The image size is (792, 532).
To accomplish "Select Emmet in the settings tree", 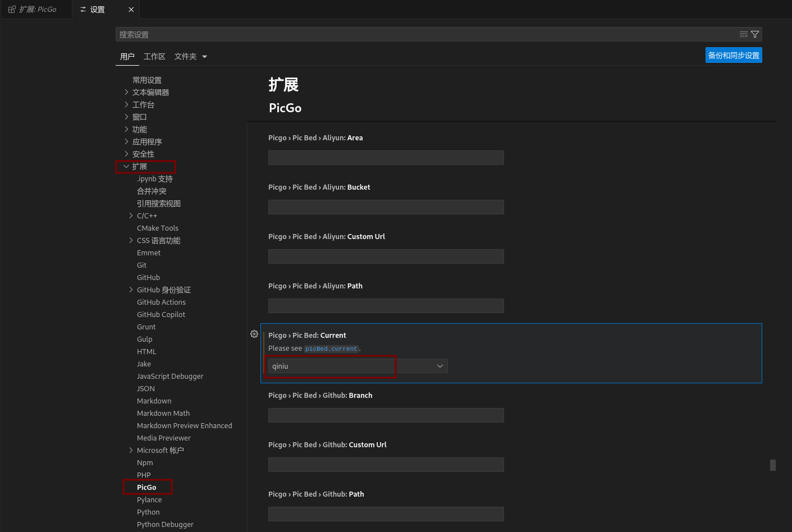I will pyautogui.click(x=149, y=253).
